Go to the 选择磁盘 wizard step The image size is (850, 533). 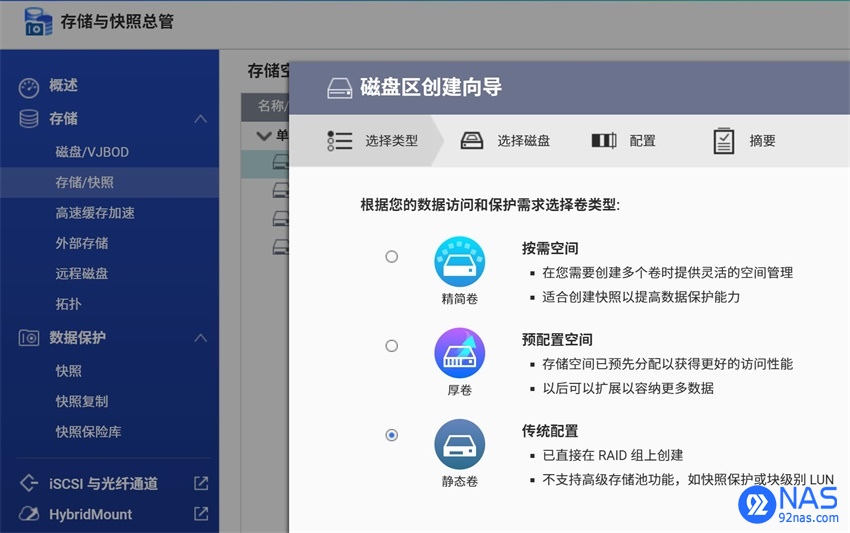(x=505, y=141)
